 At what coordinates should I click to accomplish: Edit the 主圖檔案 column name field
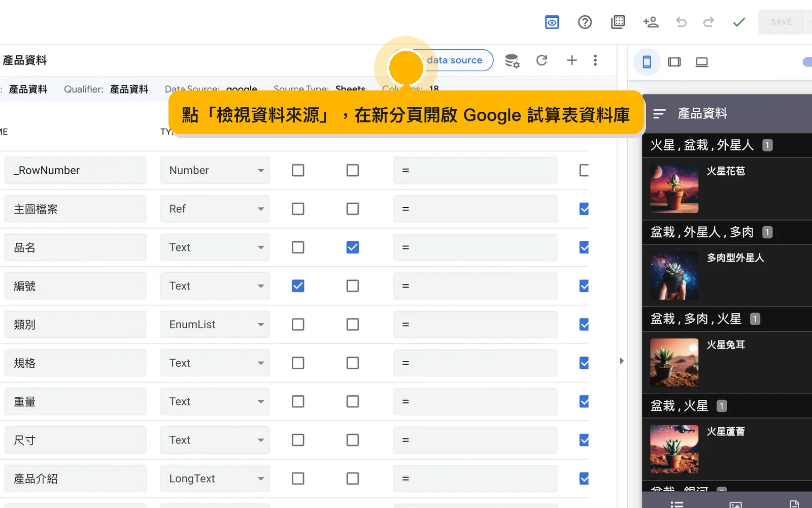click(76, 209)
